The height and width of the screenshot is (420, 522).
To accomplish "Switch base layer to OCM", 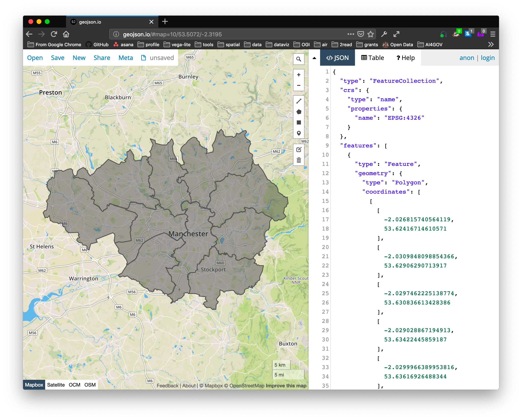I will [x=74, y=385].
